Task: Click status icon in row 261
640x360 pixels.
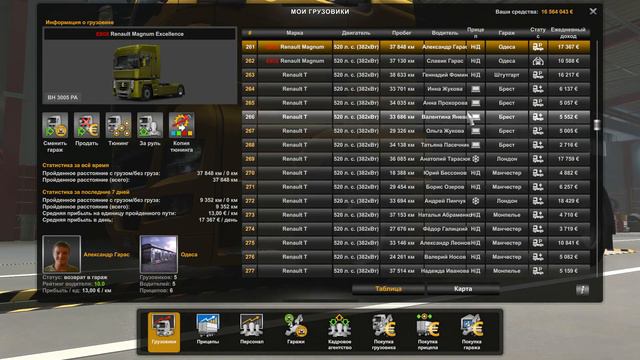Action: [538, 47]
